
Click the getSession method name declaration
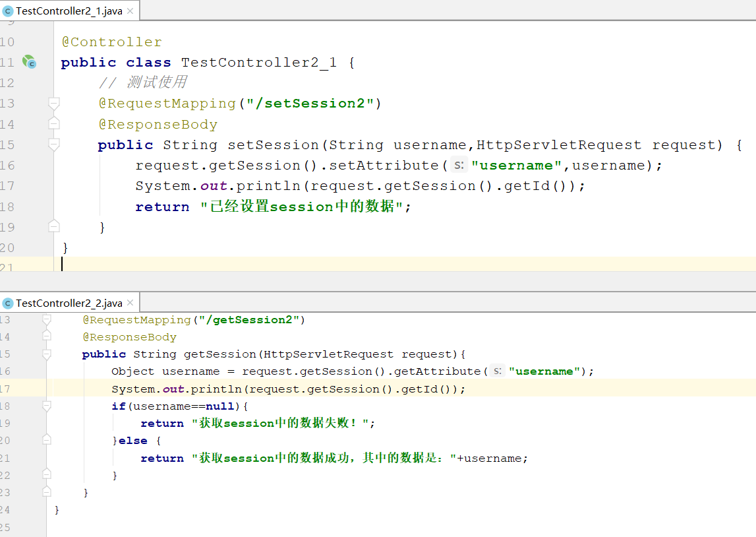220,354
